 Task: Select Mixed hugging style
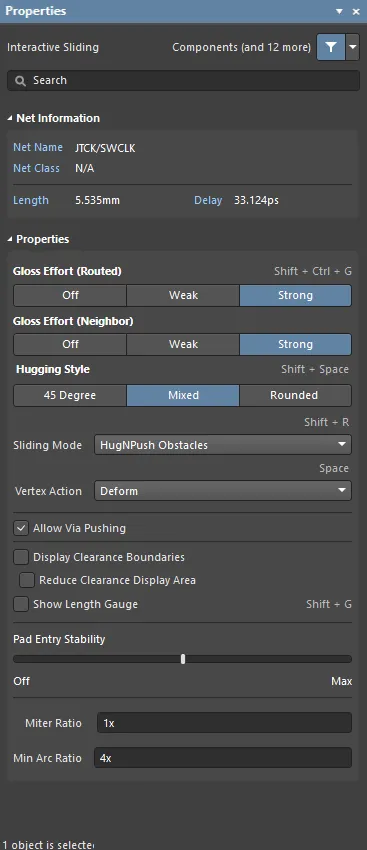(183, 395)
